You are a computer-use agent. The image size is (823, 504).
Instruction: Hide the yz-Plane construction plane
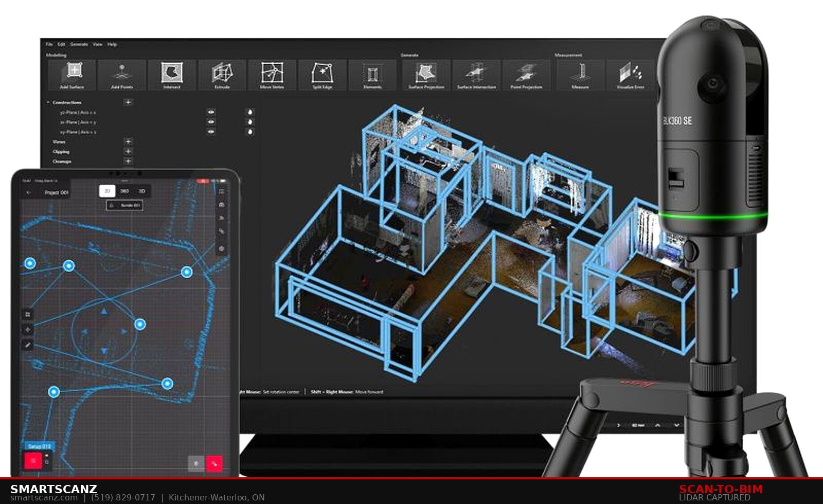pyautogui.click(x=210, y=112)
